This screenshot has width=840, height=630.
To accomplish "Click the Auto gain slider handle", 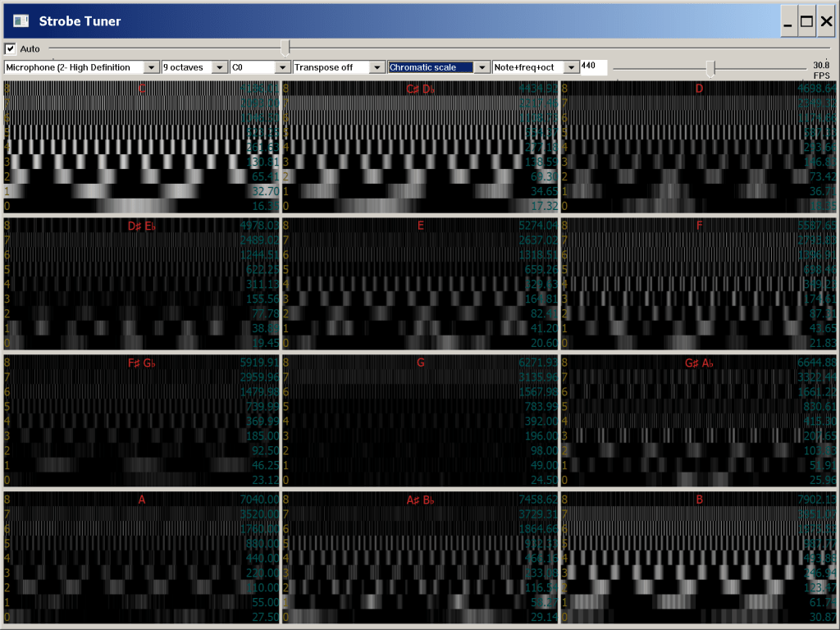I will click(285, 48).
